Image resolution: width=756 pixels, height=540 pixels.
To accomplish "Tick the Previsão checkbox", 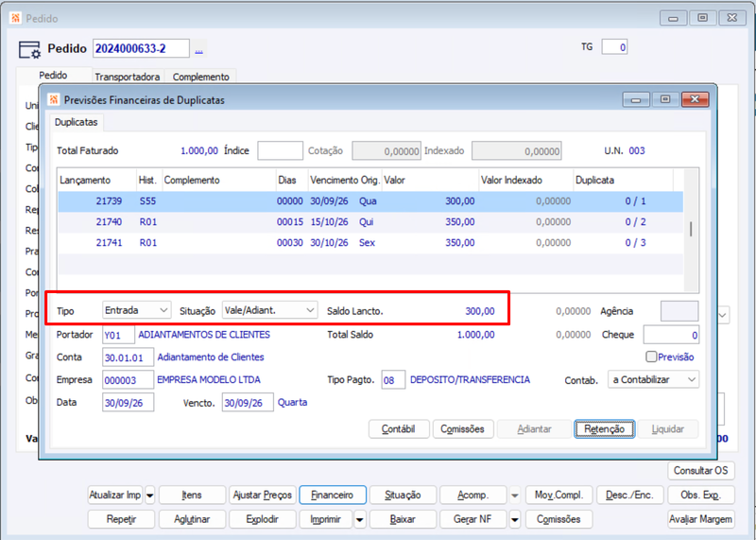I will click(x=651, y=357).
